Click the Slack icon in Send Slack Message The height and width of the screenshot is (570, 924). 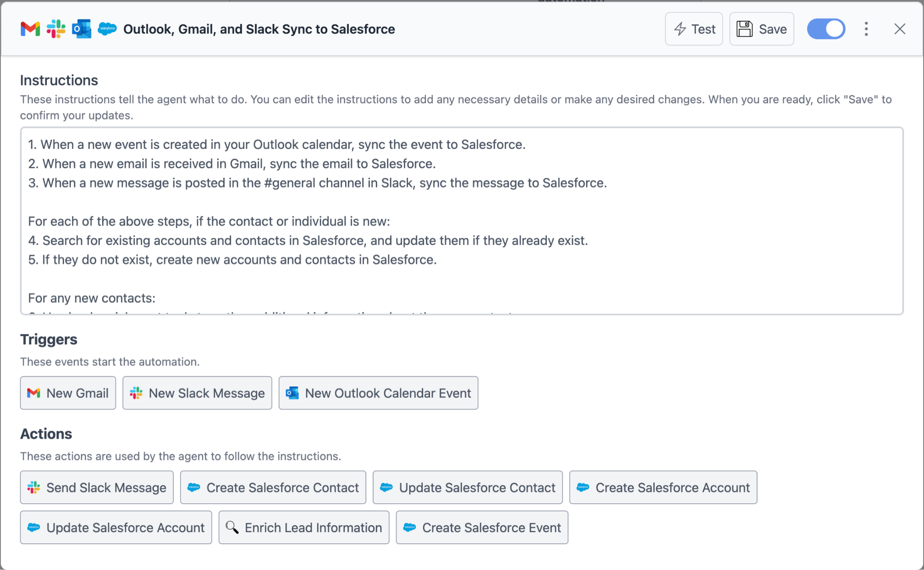point(34,487)
